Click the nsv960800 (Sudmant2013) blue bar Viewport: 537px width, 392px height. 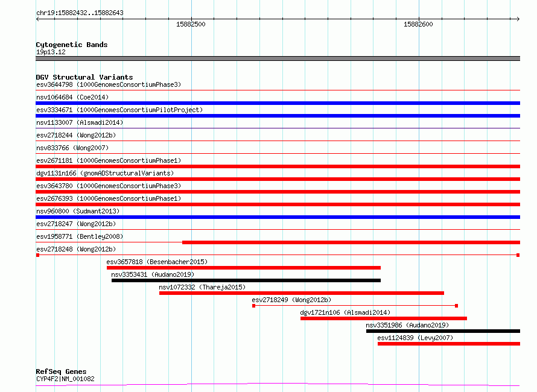(278, 217)
